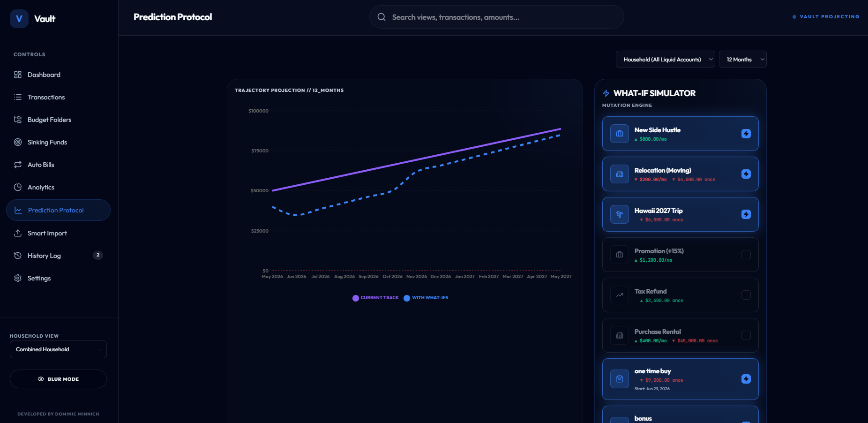
Task: Switch to the Analytics page
Action: tap(58, 187)
